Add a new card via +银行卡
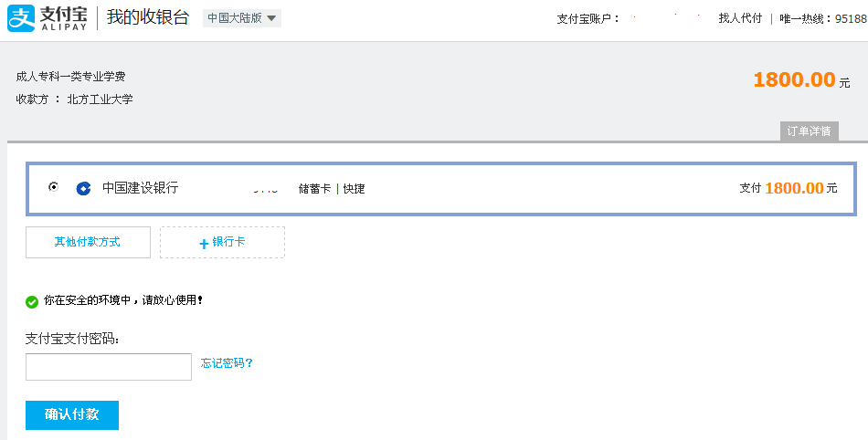868x440 pixels. click(x=222, y=243)
